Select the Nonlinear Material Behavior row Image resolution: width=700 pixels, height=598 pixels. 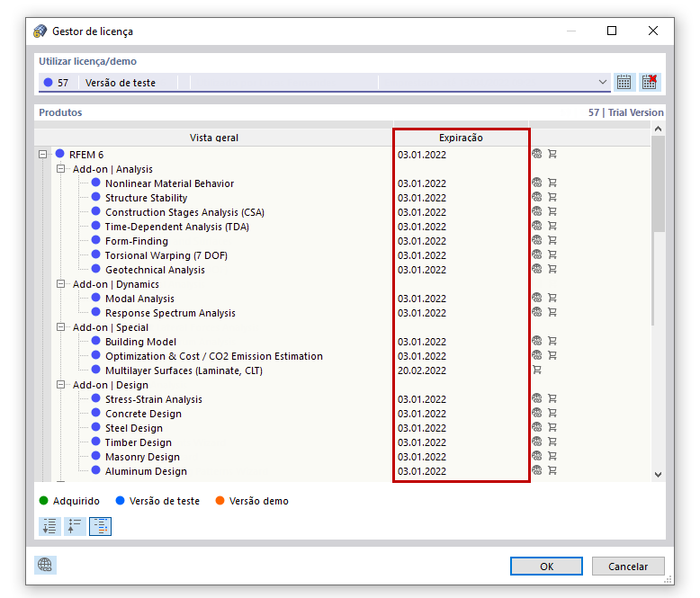169,183
